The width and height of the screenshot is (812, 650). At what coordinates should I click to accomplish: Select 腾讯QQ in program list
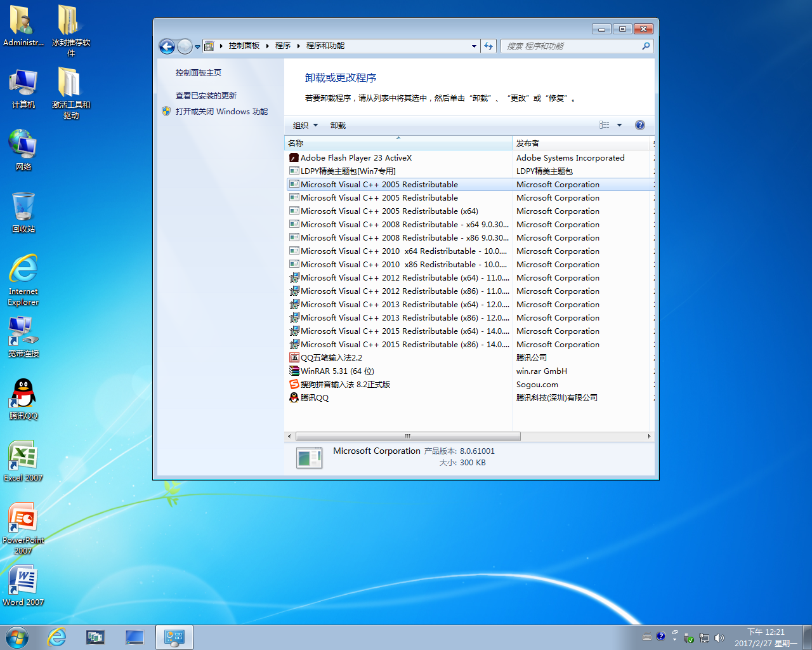click(469, 398)
